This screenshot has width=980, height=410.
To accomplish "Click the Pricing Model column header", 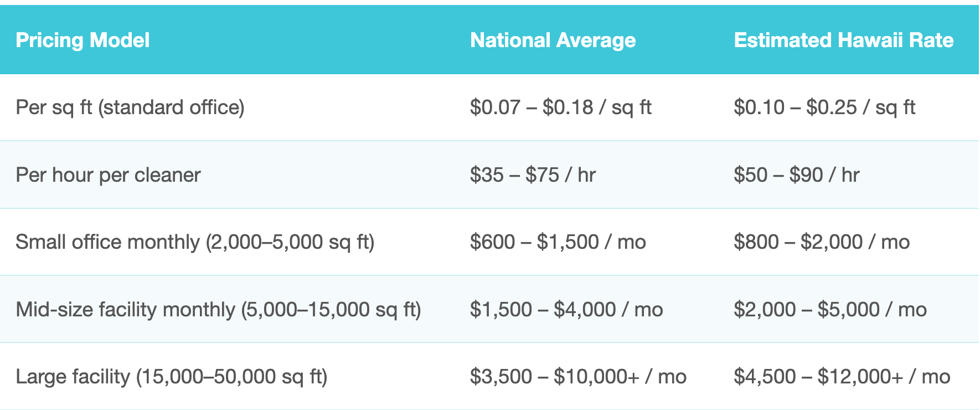I will pos(82,40).
